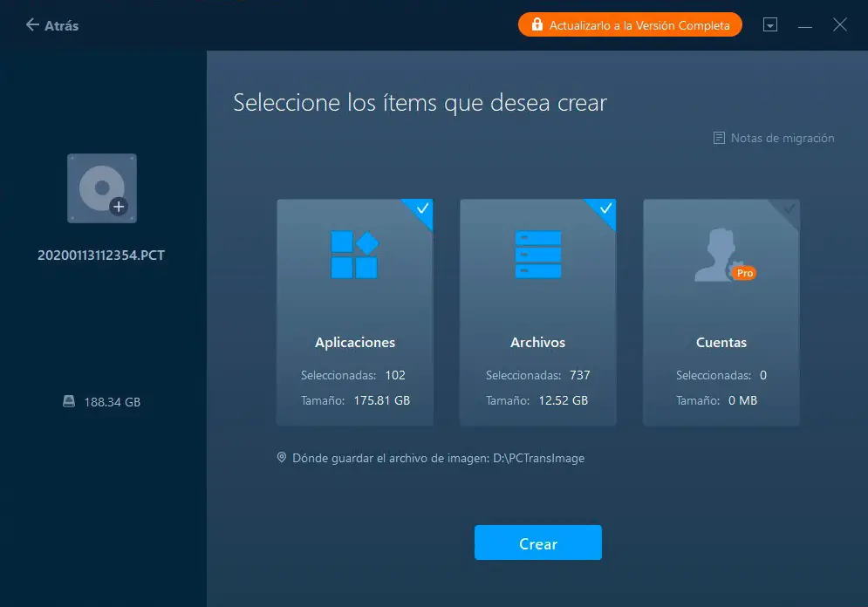Click Aplicaciones Tamaño 175.81 GB
Viewport: 868px width, 607px height.
click(x=382, y=400)
